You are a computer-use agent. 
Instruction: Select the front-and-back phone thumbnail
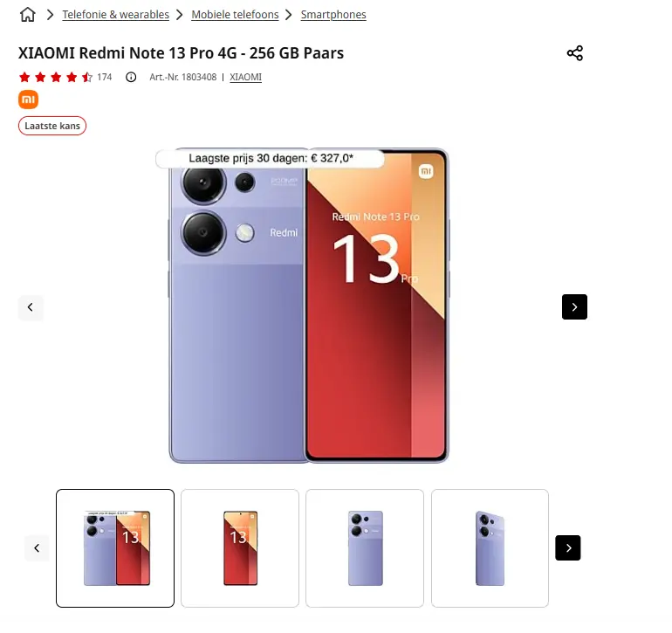click(115, 548)
